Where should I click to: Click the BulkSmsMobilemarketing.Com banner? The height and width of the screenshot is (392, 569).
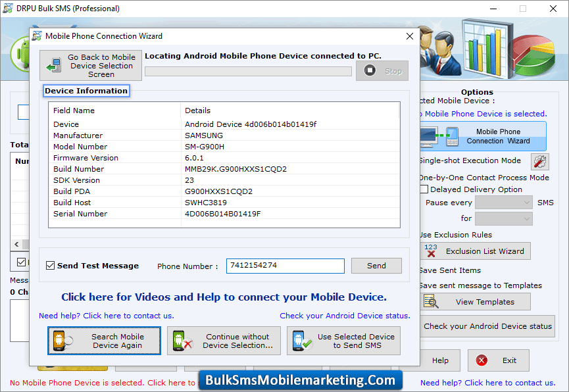click(301, 380)
